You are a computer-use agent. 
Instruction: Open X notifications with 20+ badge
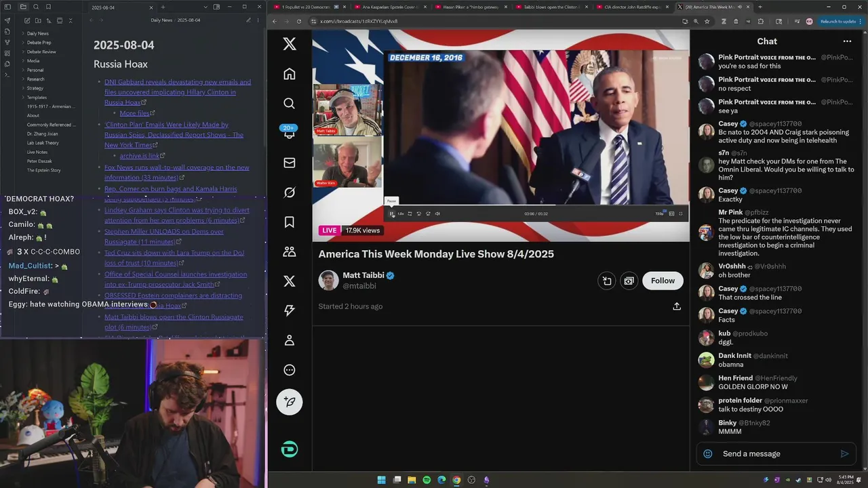coord(290,132)
